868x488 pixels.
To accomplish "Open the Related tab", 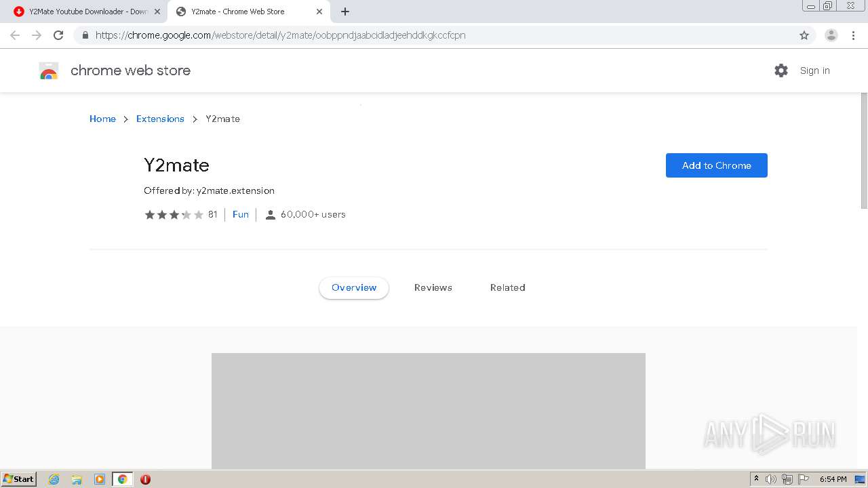I will (x=508, y=287).
